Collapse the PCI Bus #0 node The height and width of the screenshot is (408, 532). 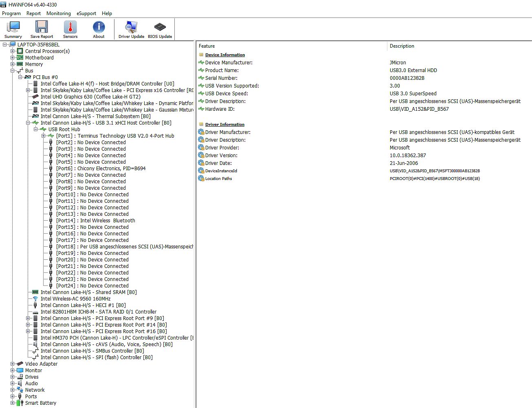pos(20,77)
